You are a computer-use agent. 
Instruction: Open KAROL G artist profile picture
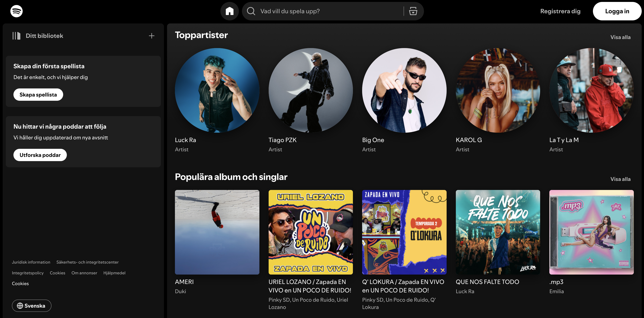[497, 90]
